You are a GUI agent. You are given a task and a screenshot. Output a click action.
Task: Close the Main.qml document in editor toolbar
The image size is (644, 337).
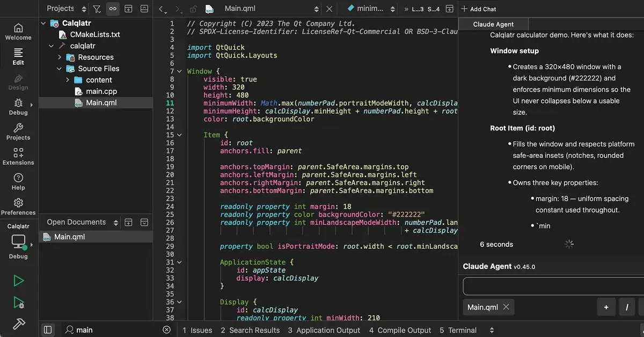pos(330,9)
